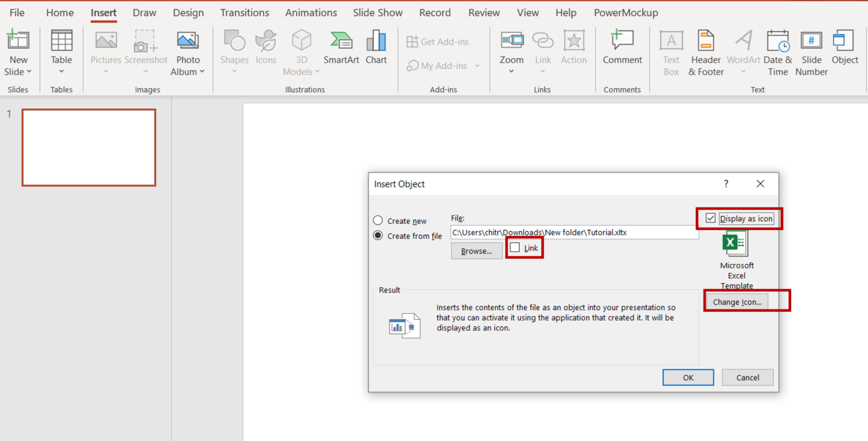Click the Change Icon button
This screenshot has width=868, height=441.
tap(736, 302)
